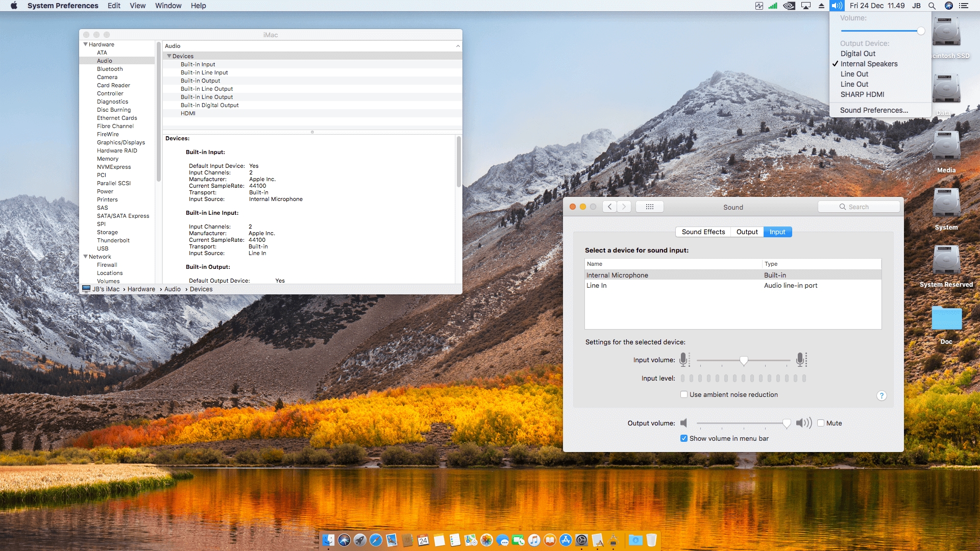This screenshot has width=980, height=551.
Task: Click the volume speaker icon in the menu bar
Action: (x=837, y=6)
